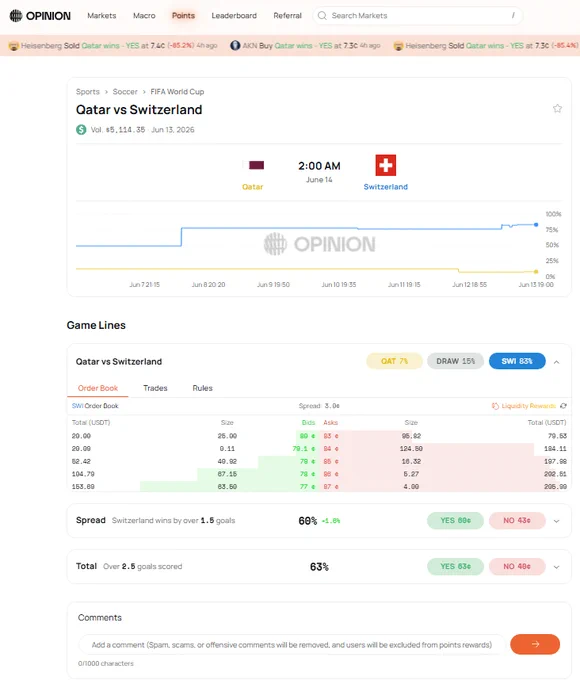Image resolution: width=580 pixels, height=680 pixels.
Task: Click the Liquidity Rewards icon
Action: pyautogui.click(x=495, y=406)
